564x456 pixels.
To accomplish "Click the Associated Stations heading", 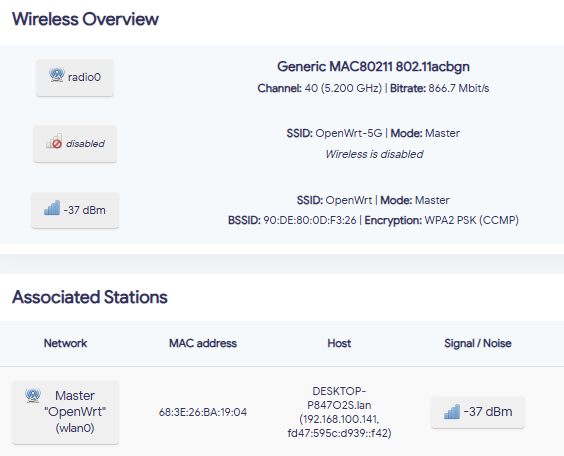I will coord(90,297).
